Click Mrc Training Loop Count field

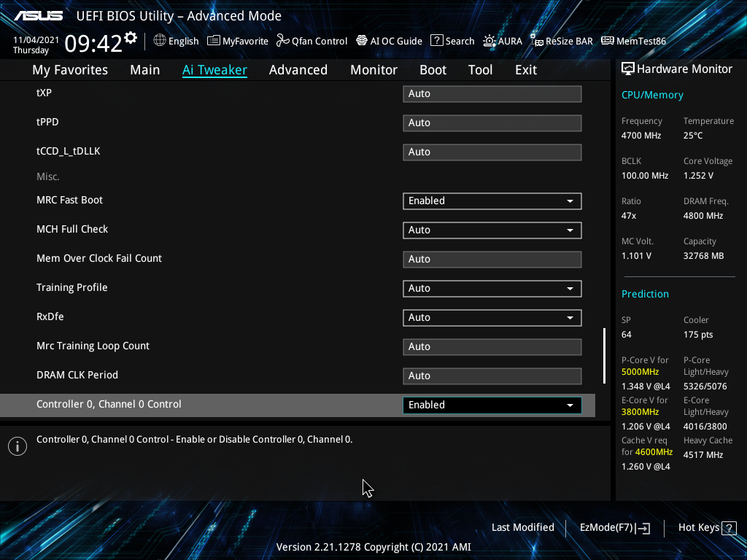click(x=492, y=346)
